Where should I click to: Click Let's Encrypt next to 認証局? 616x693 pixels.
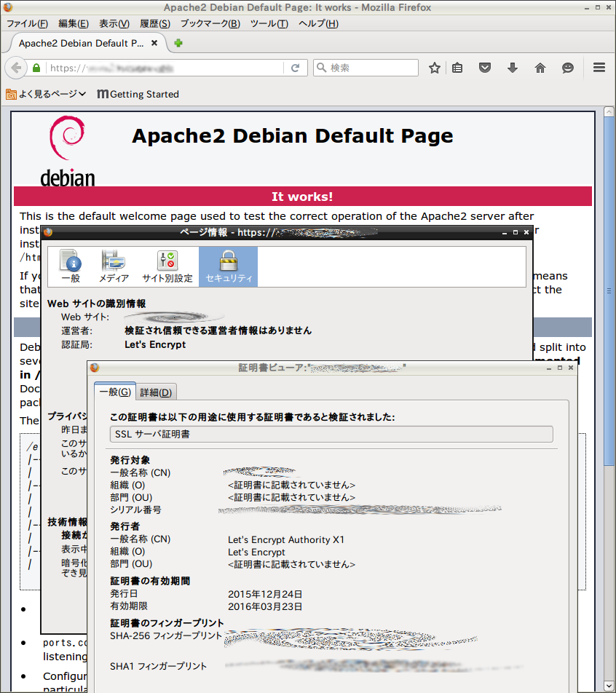pyautogui.click(x=155, y=344)
